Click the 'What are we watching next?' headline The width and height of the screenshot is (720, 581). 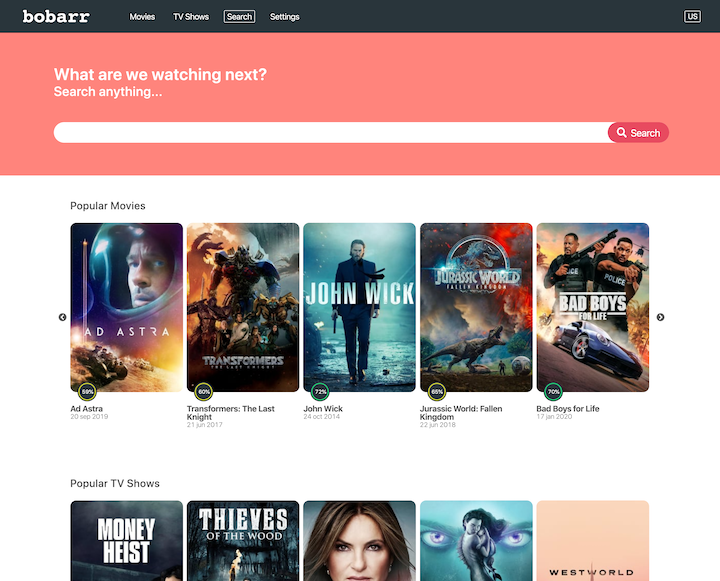click(x=160, y=74)
